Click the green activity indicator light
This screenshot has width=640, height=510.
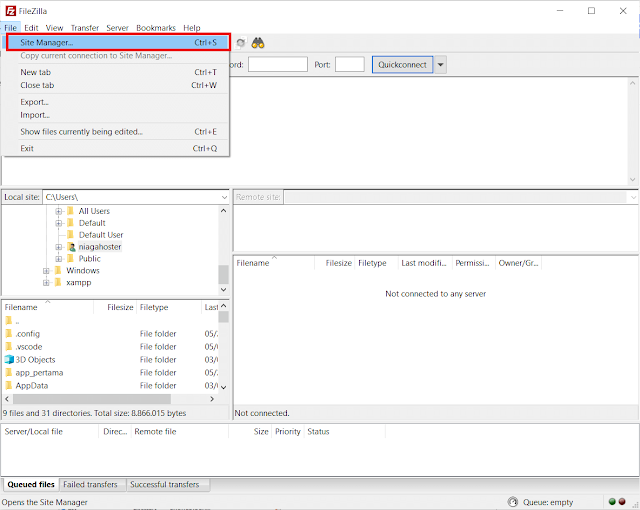(612, 502)
